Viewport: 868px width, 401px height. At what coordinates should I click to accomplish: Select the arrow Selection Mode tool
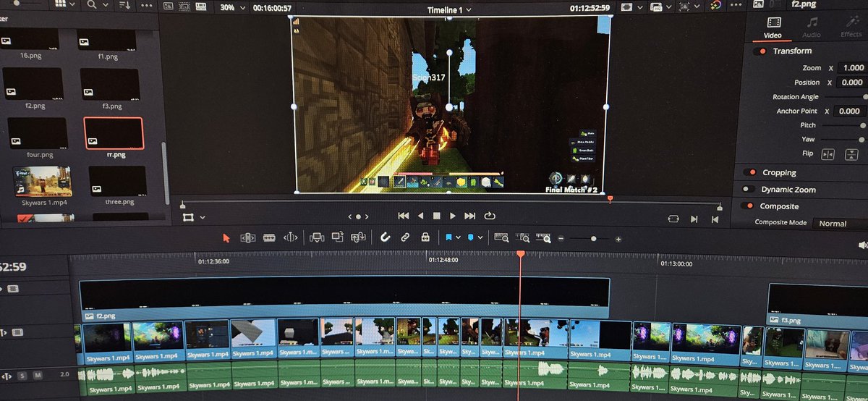[226, 237]
